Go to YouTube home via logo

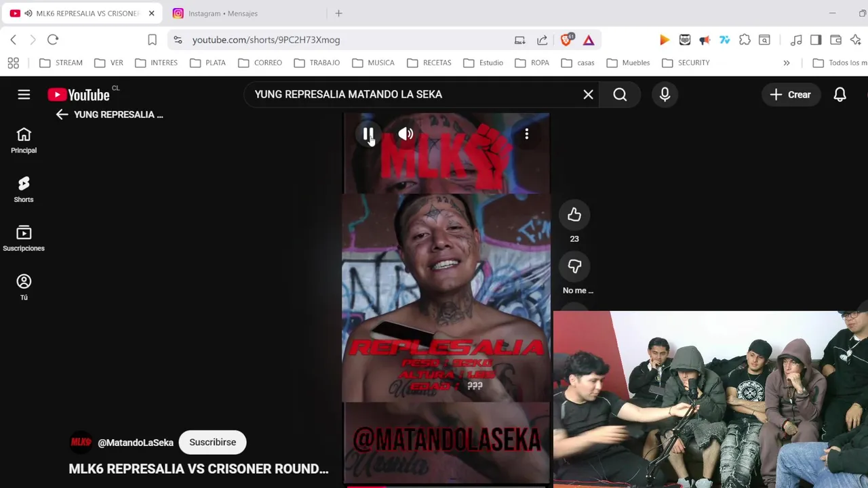pos(79,95)
